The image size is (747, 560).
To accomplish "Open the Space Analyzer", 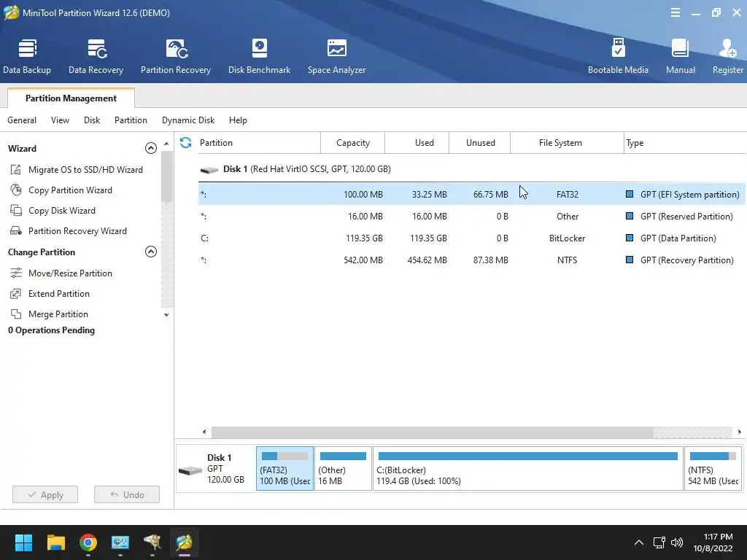I will coord(336,57).
